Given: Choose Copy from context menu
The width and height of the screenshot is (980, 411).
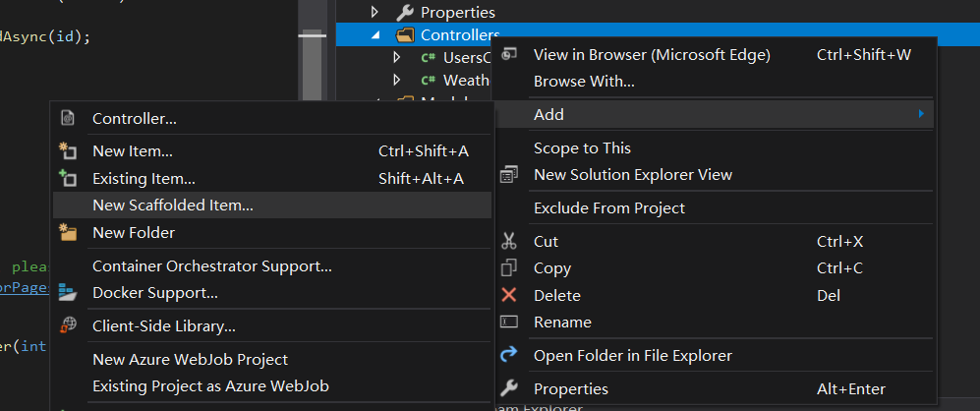Looking at the screenshot, I should coord(715,268).
